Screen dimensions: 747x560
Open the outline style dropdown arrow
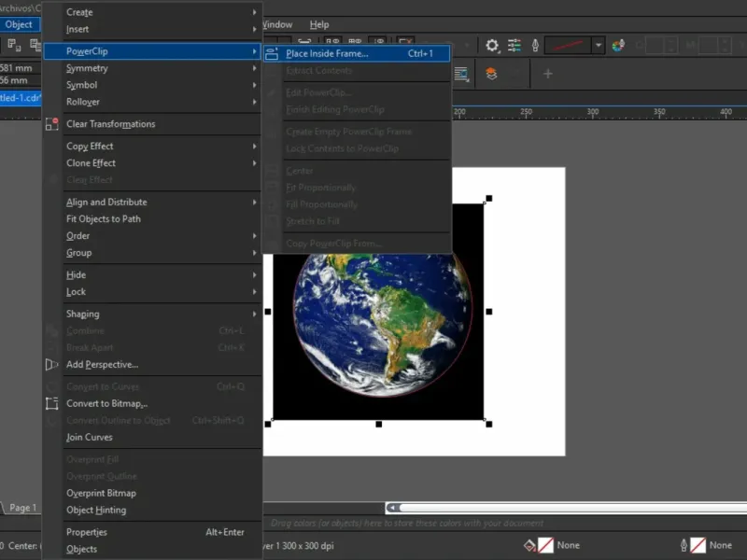coord(599,45)
